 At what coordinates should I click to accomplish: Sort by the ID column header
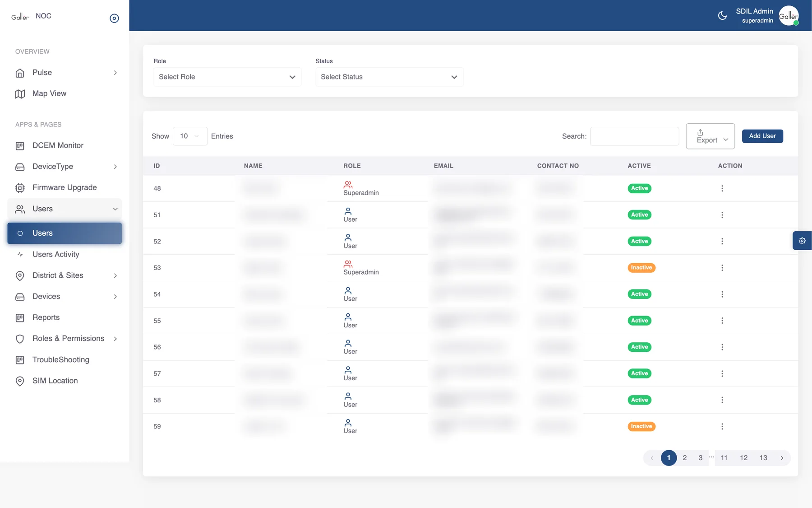157,166
